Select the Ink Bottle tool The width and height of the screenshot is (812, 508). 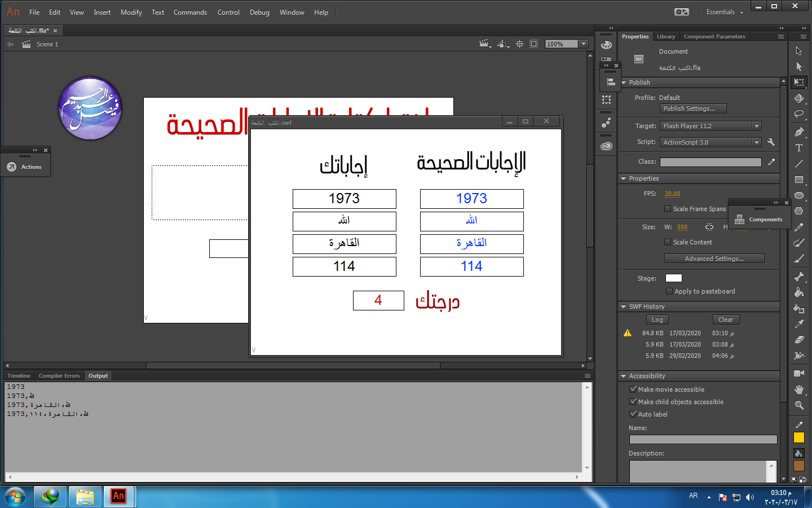pyautogui.click(x=799, y=308)
